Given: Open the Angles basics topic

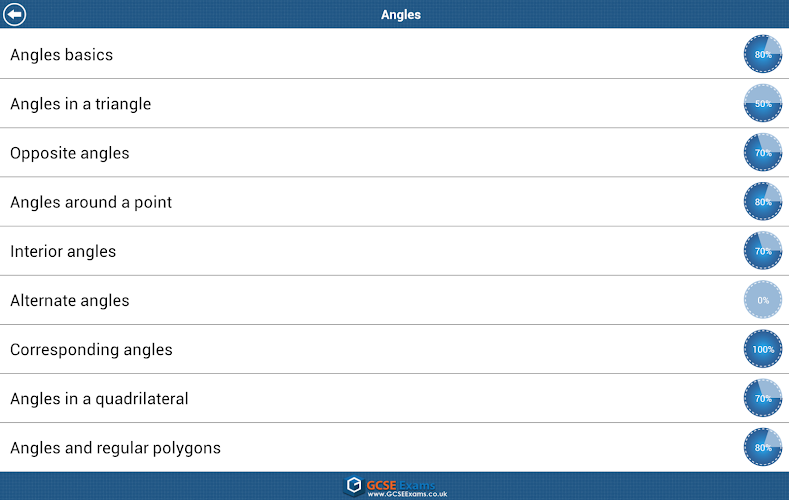Looking at the screenshot, I should tap(62, 55).
